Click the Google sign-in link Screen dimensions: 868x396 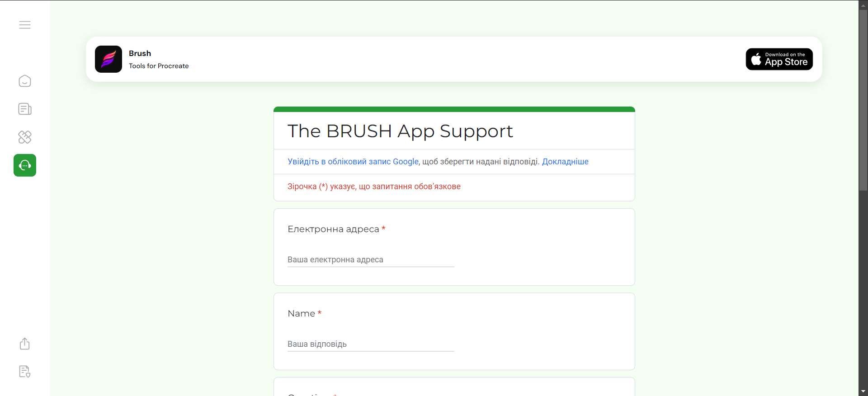point(353,162)
